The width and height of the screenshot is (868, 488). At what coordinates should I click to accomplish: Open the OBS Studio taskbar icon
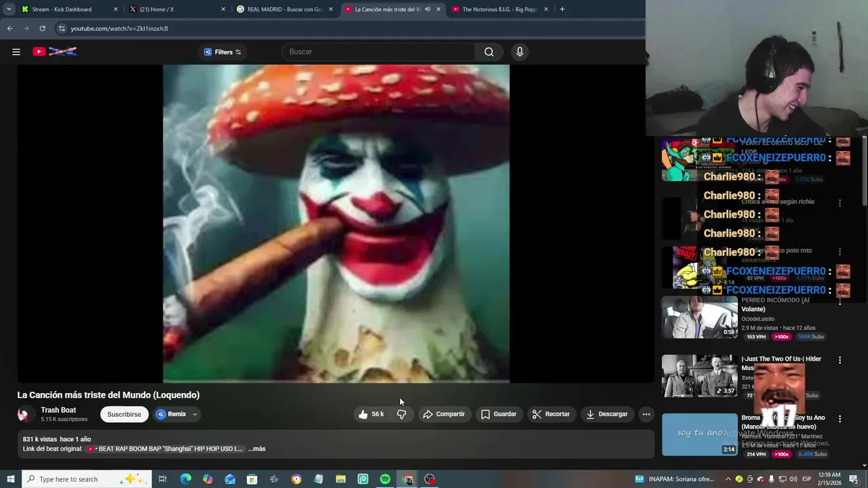click(430, 479)
